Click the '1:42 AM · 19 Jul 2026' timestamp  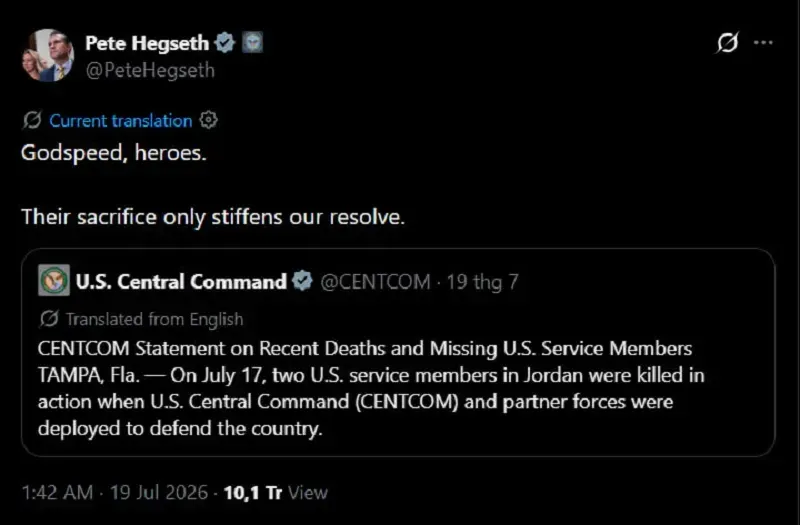(115, 492)
